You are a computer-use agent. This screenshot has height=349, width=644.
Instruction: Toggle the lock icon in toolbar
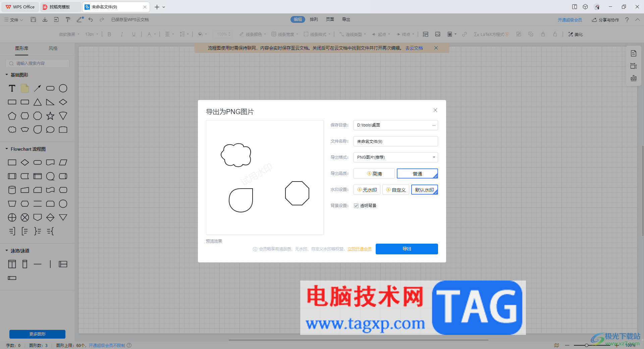click(x=543, y=34)
